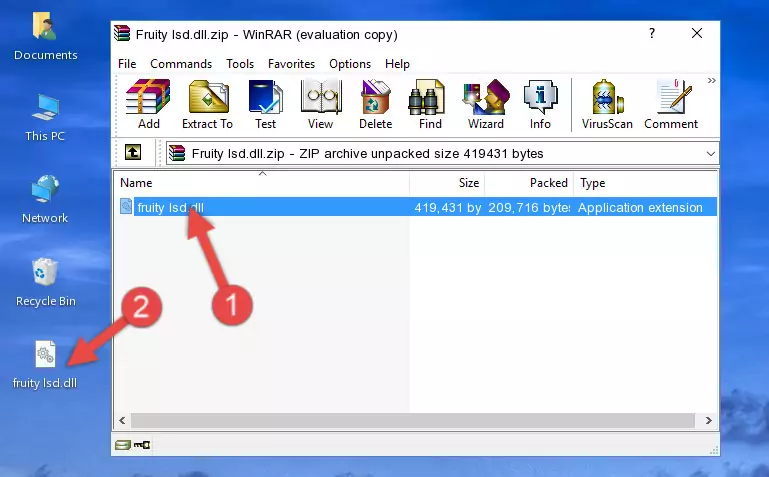
Task: Show archive Info icon
Action: (x=540, y=104)
